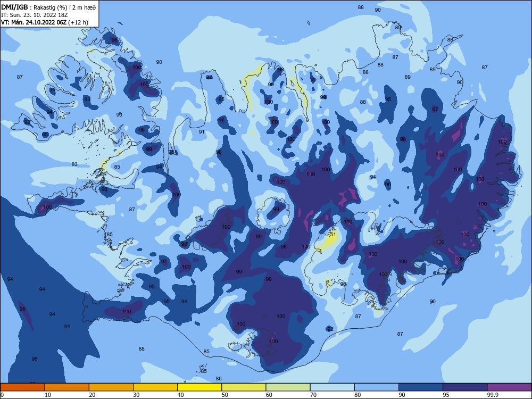Click the dark orange 0–10 legend swatch
Image resolution: width=532 pixels, height=399 pixels.
pyautogui.click(x=23, y=387)
